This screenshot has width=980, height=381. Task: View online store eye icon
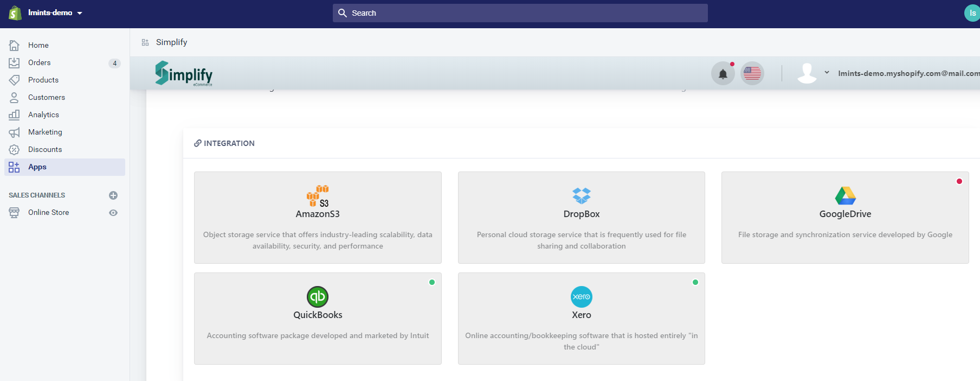[113, 213]
